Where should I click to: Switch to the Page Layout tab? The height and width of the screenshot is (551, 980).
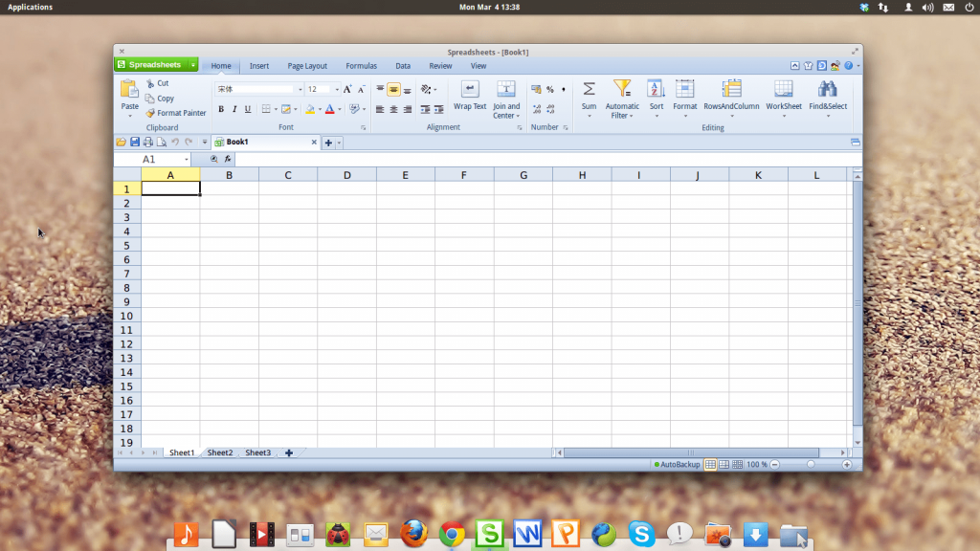307,66
